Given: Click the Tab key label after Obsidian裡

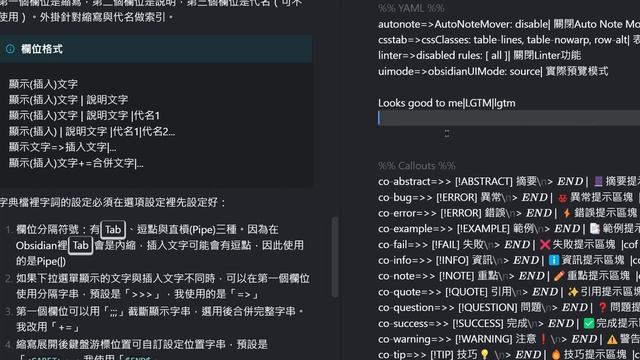Looking at the screenshot, I should tap(80, 245).
